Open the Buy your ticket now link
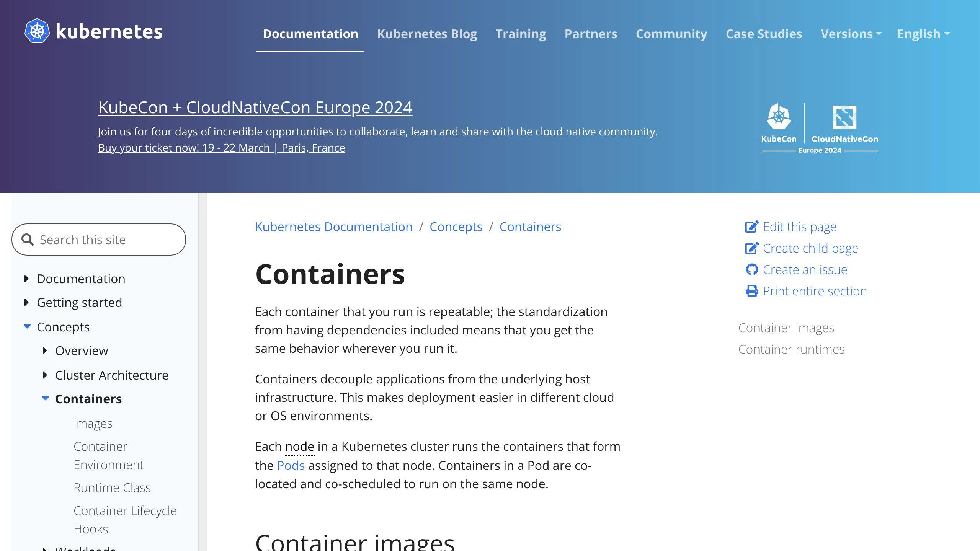This screenshot has width=980, height=551. (221, 148)
